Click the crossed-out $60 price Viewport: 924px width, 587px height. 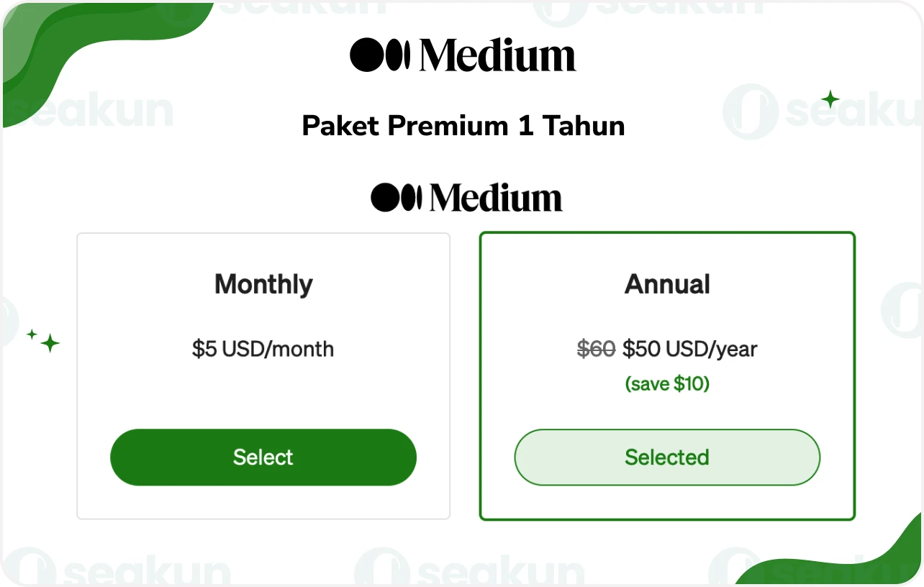pos(596,349)
